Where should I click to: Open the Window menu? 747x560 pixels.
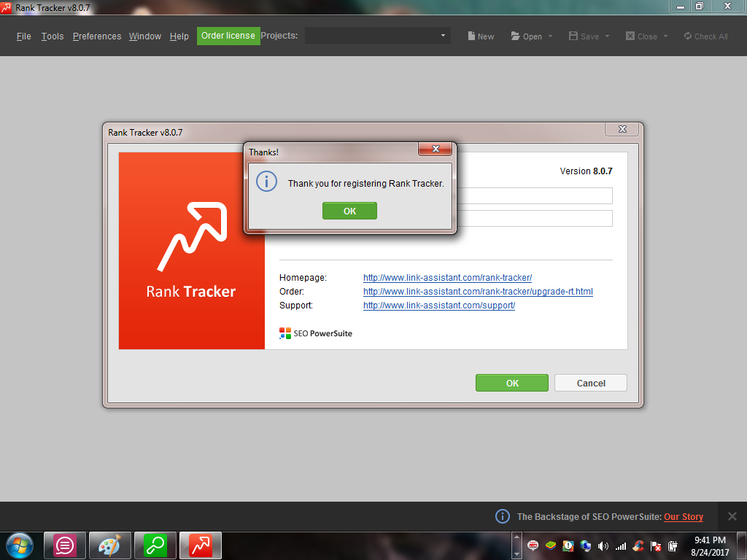pos(145,36)
